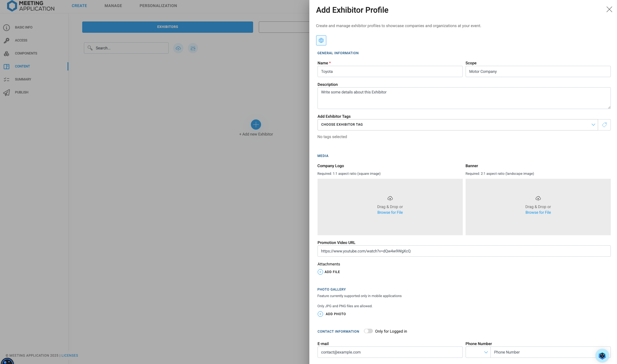Image resolution: width=617 pixels, height=364 pixels.
Task: Click the Add File plus icon
Action: click(x=320, y=272)
